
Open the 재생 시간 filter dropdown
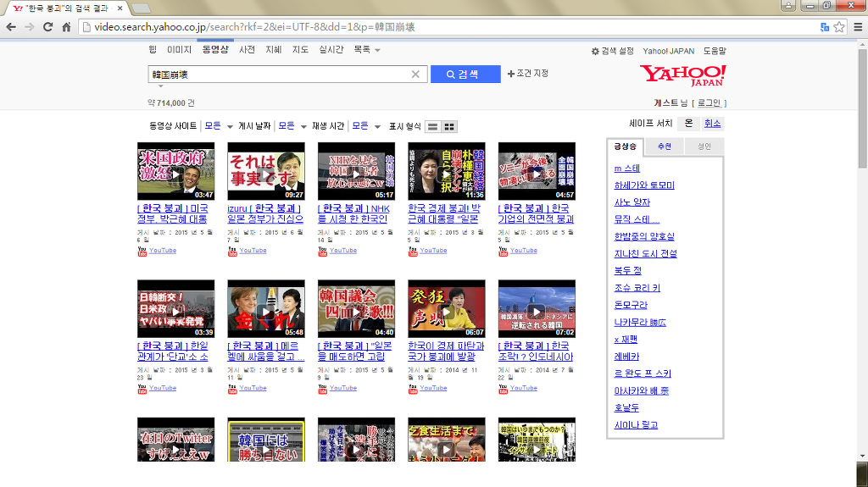pos(365,126)
